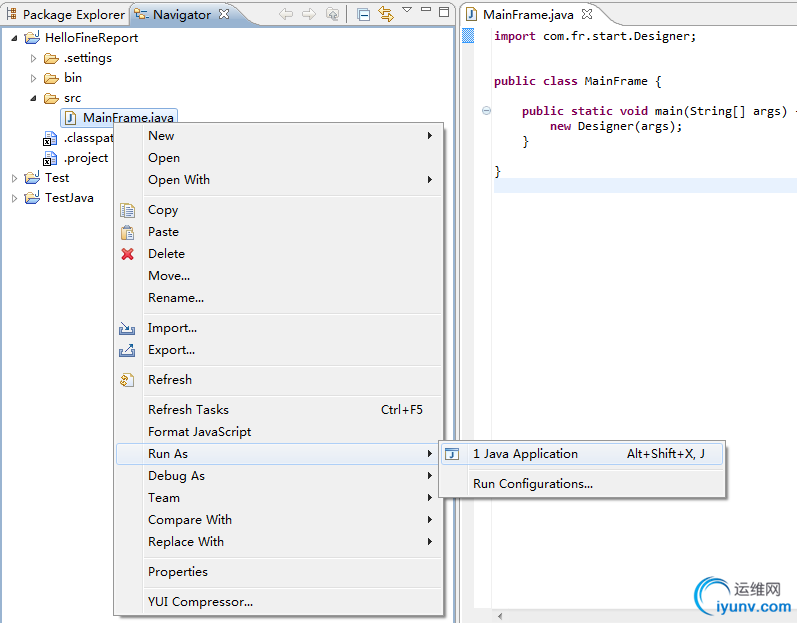Choose Rename... in the context menu
Image resolution: width=797 pixels, height=623 pixels.
[x=280, y=298]
